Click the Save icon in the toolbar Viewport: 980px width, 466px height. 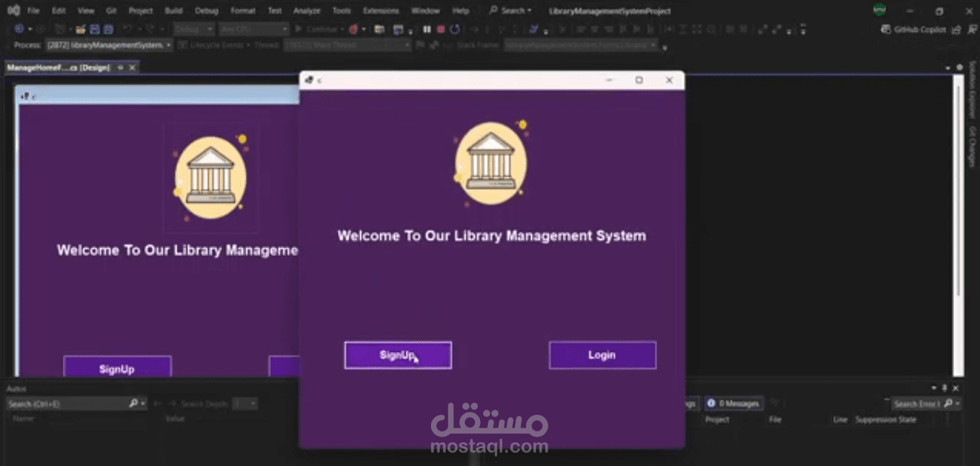point(94,29)
